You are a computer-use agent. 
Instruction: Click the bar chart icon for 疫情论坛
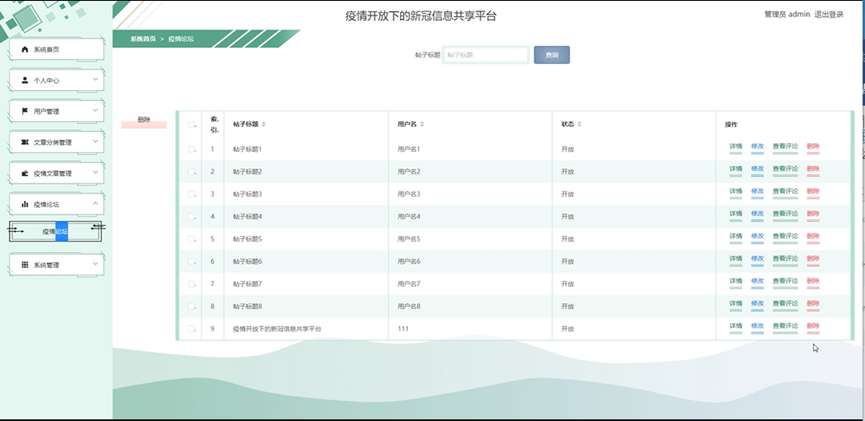click(24, 204)
